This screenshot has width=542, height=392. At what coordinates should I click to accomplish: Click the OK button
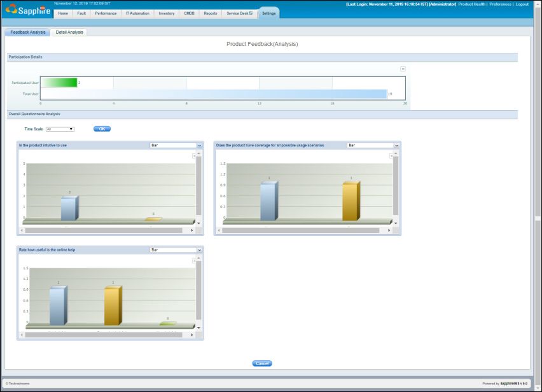pos(101,129)
